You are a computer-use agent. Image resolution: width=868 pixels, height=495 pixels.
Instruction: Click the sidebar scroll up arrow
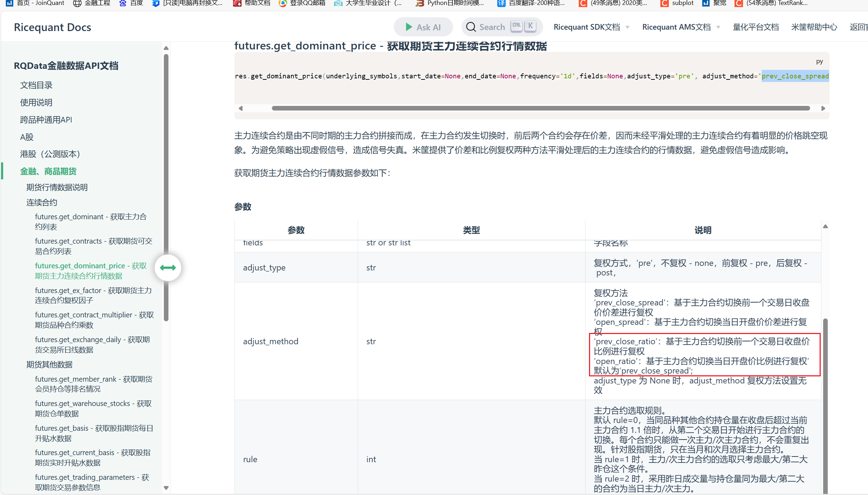(166, 48)
